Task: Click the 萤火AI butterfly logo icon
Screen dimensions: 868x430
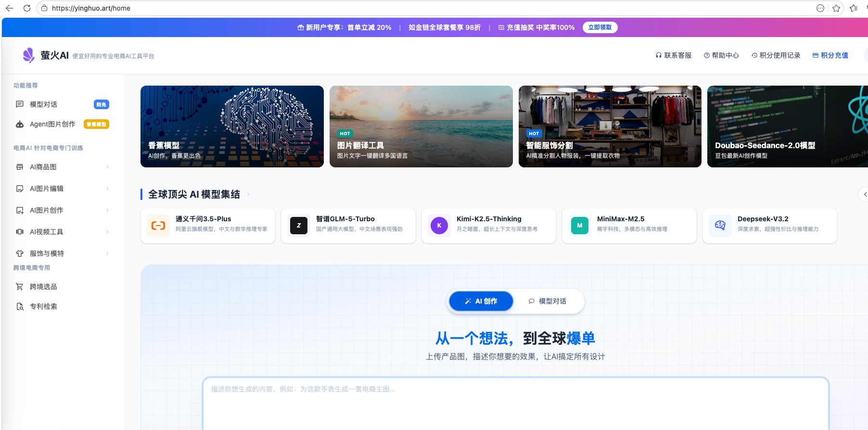Action: [x=29, y=55]
